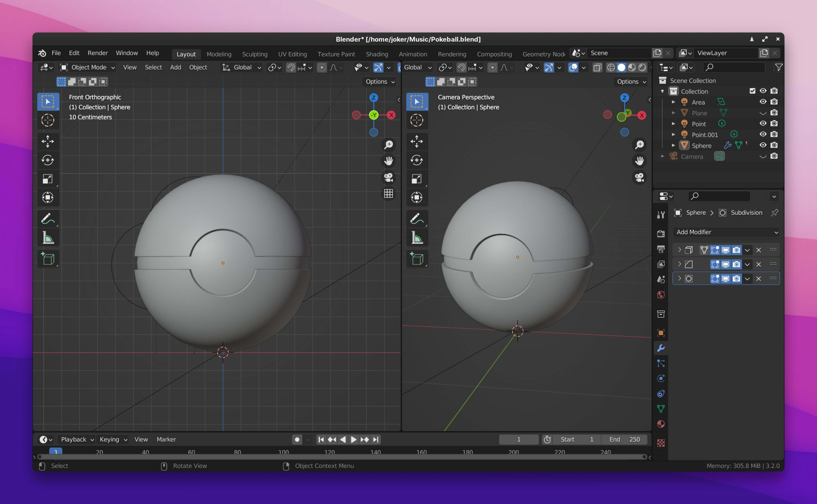Select the Add Cube tool in right viewport
Viewport: 817px width, 504px height.
tap(417, 259)
